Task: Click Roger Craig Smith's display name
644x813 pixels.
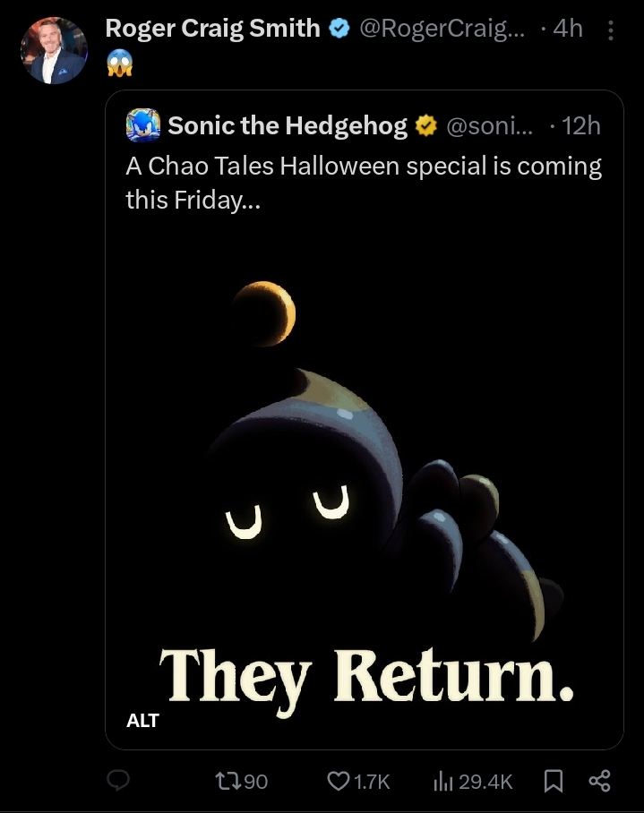Action: [212, 28]
